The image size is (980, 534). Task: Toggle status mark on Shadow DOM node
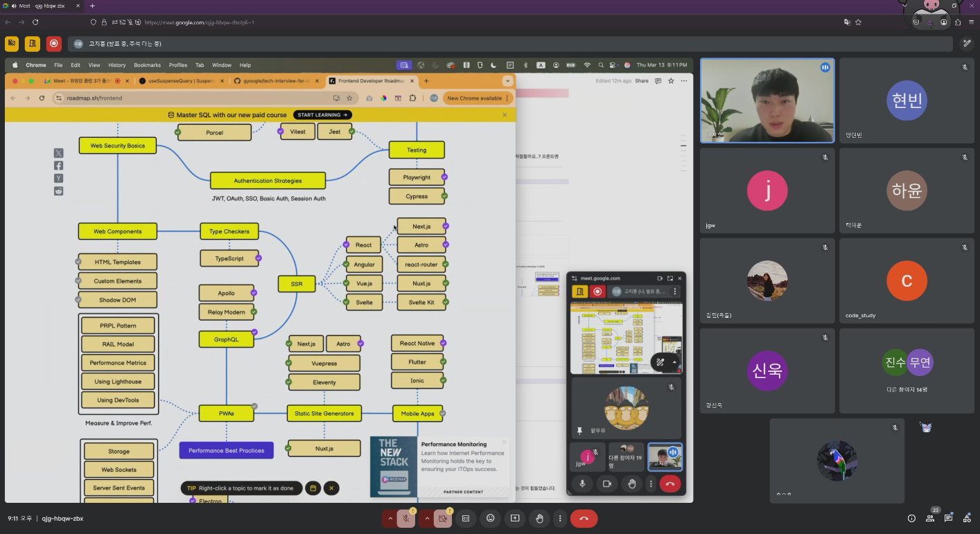tap(79, 300)
